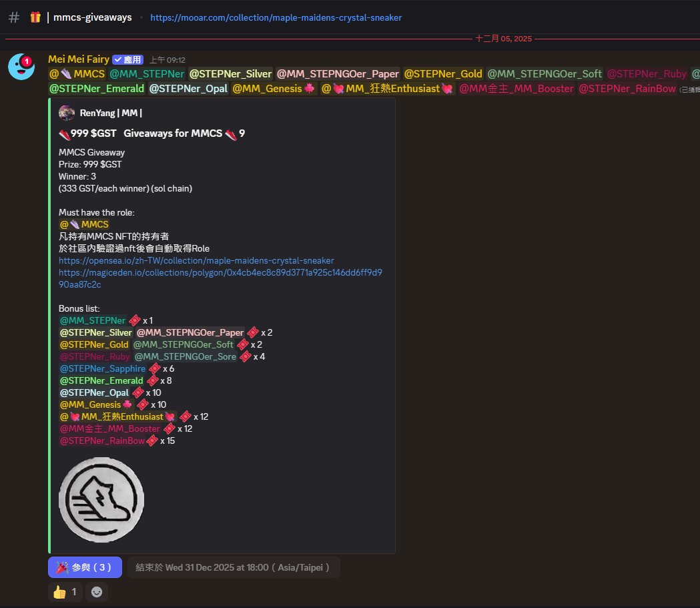Click @MM_STEPNGOer_Soft mention in the top message line
The image size is (700, 608).
(545, 74)
